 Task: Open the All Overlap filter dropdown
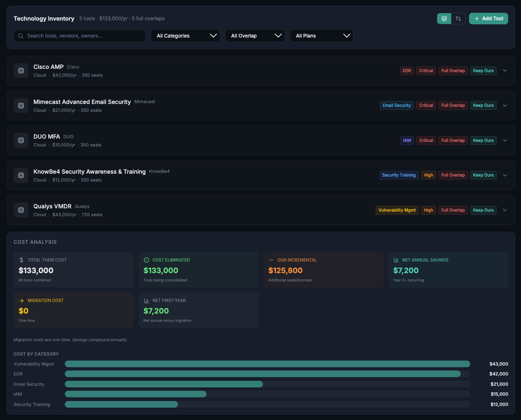point(255,36)
